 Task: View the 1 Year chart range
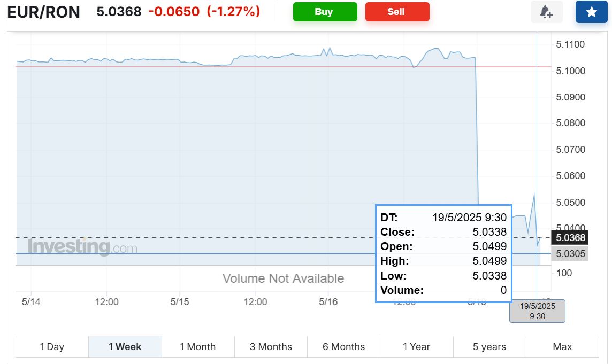416,347
